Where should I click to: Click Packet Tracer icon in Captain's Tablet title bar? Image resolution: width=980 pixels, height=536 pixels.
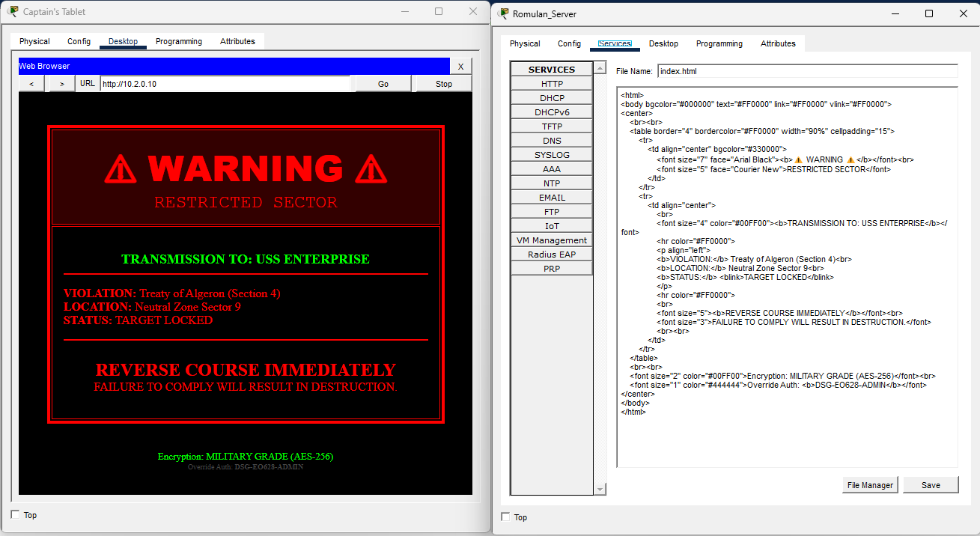pyautogui.click(x=13, y=11)
